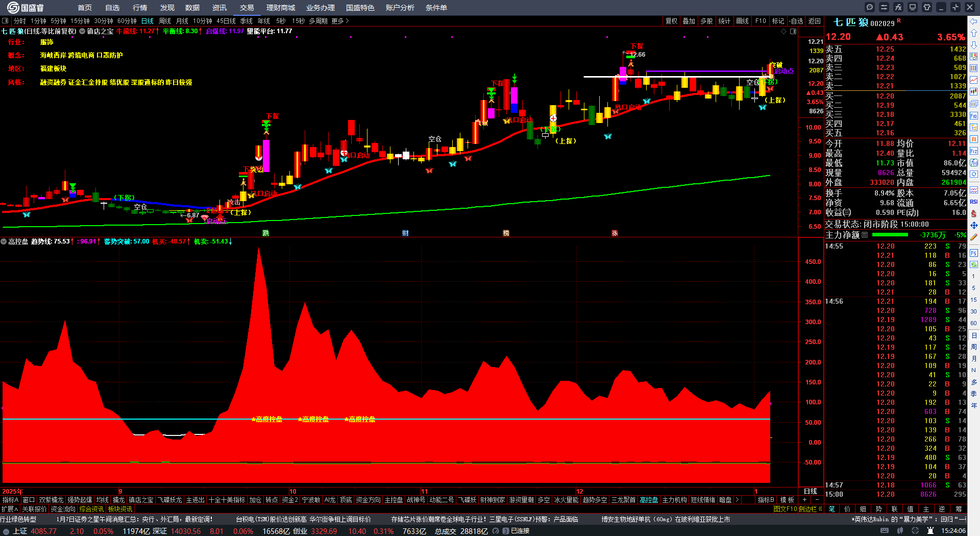Toggle the panel icon left of 分时

coord(5,21)
